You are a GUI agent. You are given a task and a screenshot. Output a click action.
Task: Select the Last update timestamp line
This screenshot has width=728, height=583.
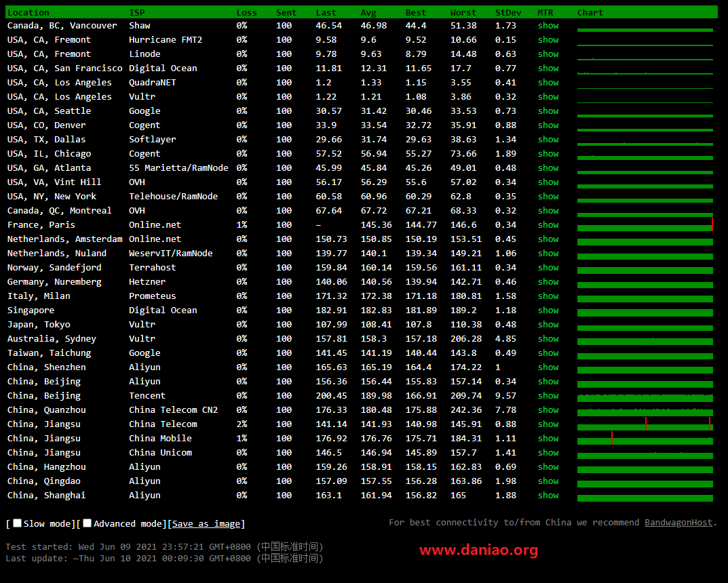pos(164,559)
